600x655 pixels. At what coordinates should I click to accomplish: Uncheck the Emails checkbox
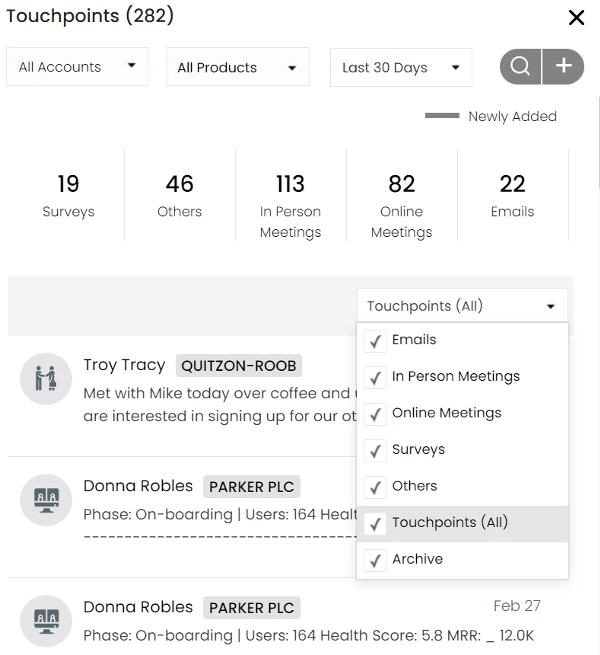click(375, 341)
